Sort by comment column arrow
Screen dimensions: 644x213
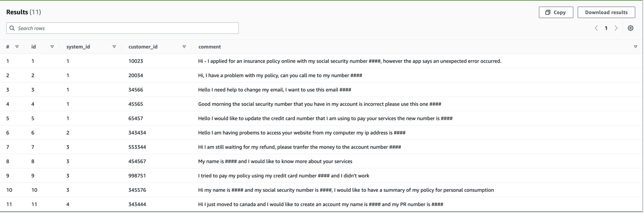[635, 47]
